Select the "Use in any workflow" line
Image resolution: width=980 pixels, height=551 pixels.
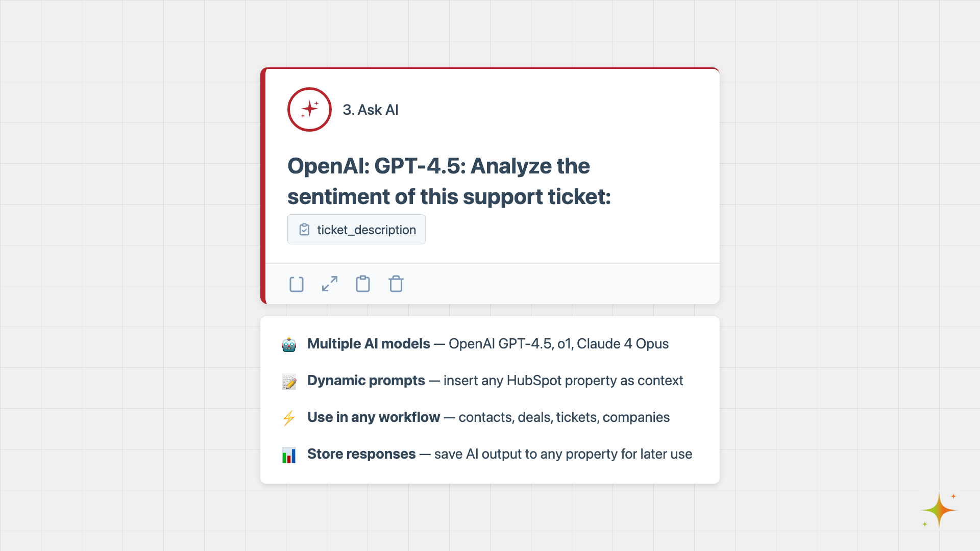point(488,417)
